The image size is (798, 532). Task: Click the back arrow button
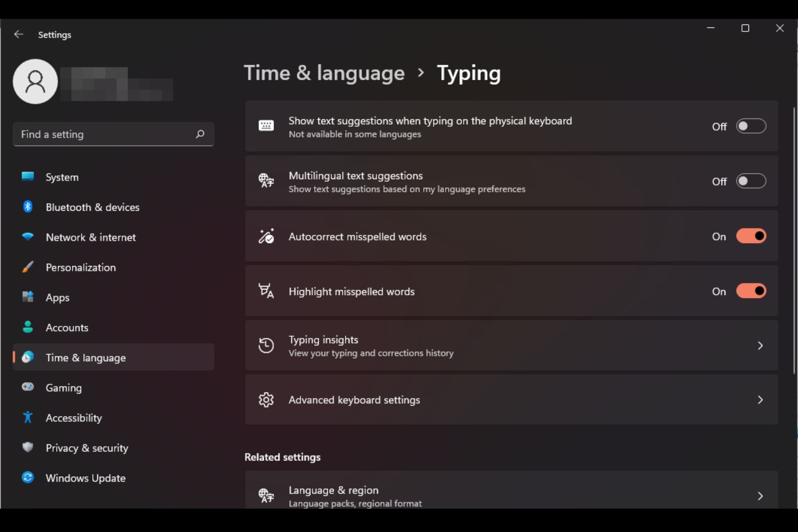(18, 34)
